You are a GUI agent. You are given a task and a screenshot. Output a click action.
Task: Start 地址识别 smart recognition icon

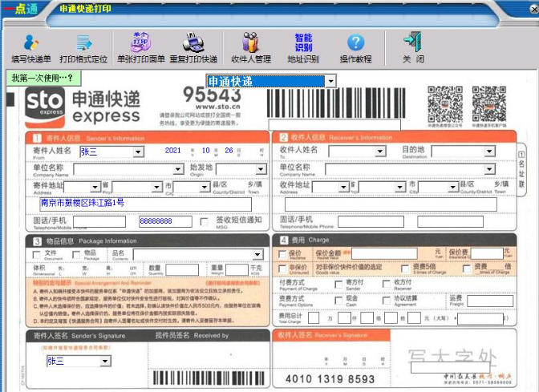tap(303, 48)
